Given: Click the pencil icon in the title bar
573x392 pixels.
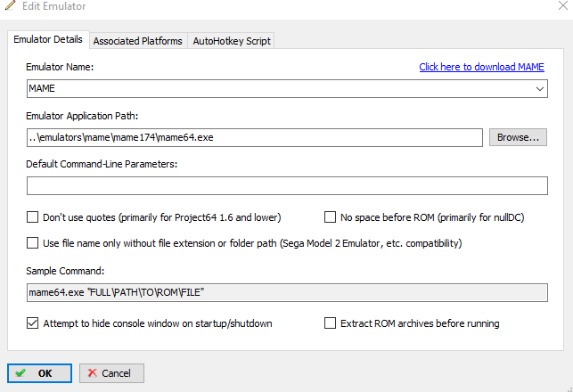Looking at the screenshot, I should [11, 5].
